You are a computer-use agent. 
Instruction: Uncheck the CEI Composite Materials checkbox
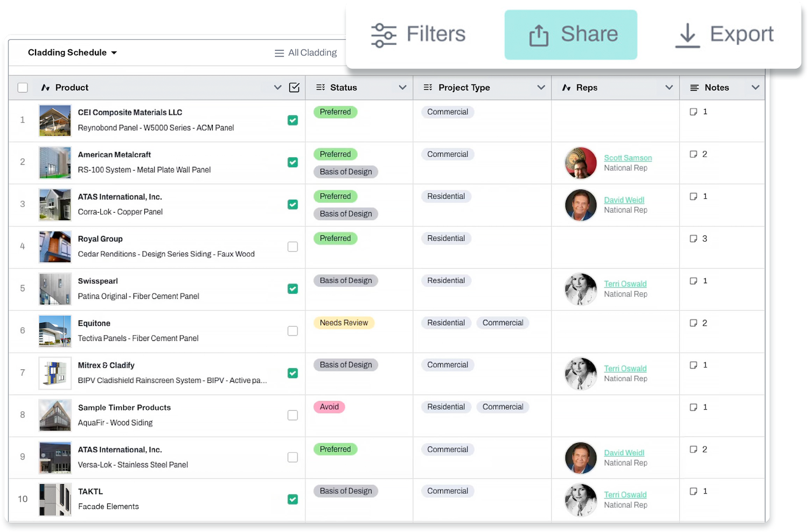(292, 121)
